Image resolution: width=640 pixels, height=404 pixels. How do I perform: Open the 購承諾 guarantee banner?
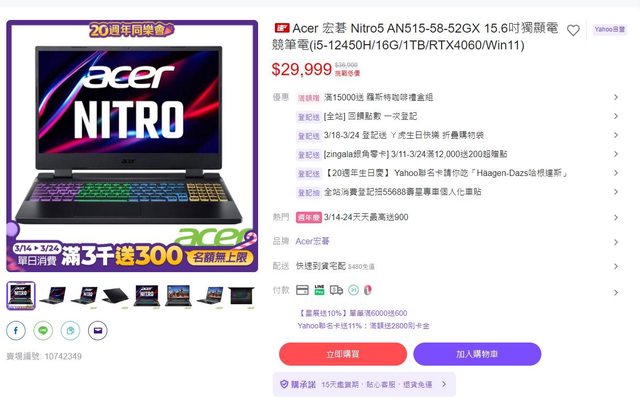(364, 384)
